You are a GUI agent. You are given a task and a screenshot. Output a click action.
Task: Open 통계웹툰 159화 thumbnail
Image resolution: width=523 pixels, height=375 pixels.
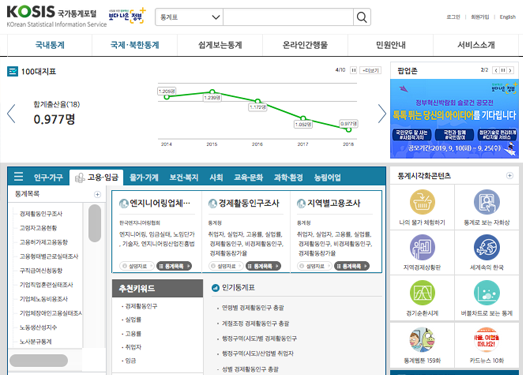coord(422,340)
